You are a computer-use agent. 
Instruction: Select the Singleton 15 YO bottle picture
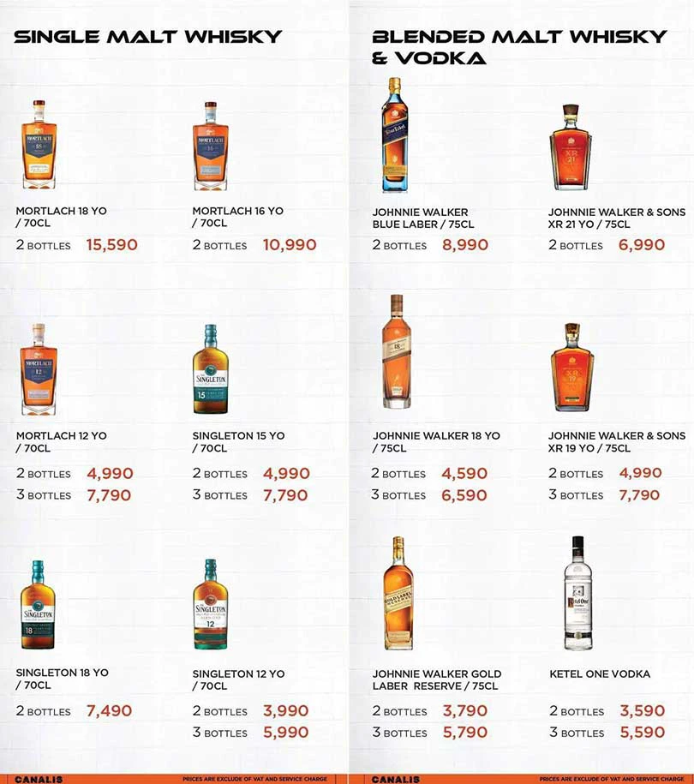pyautogui.click(x=211, y=369)
